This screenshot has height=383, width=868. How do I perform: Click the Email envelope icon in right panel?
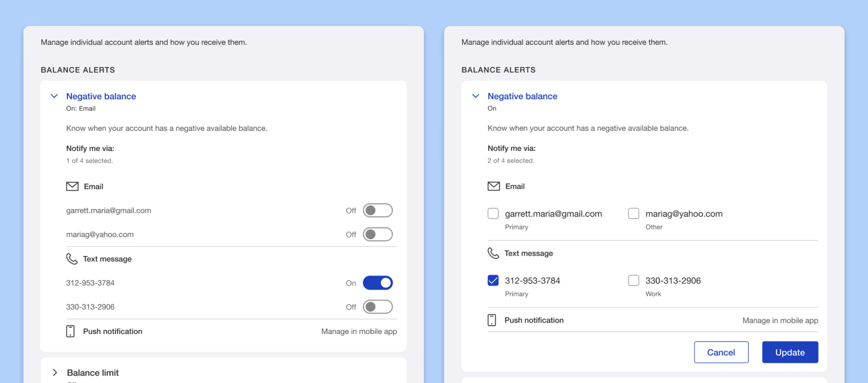[494, 186]
